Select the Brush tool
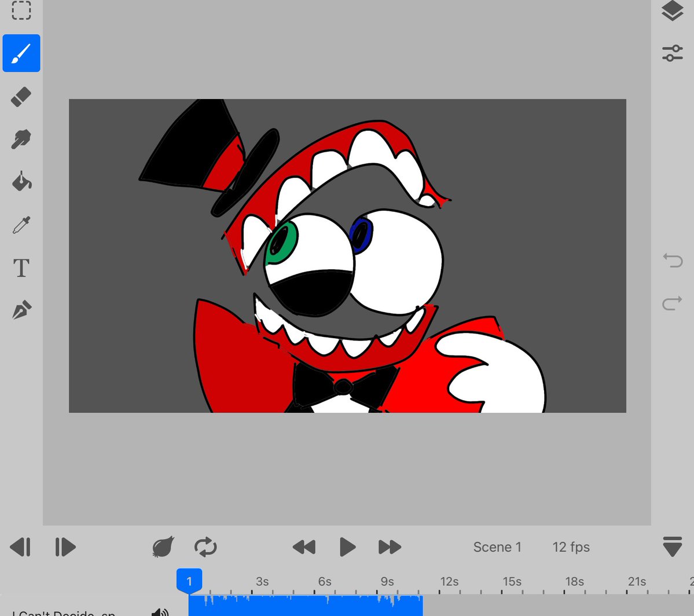Image resolution: width=694 pixels, height=616 pixels. 21,53
